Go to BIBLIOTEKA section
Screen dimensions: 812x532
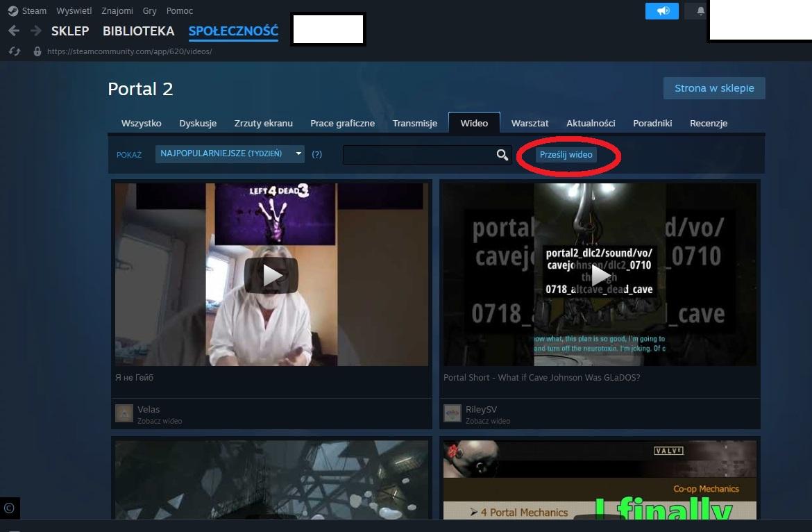[138, 31]
